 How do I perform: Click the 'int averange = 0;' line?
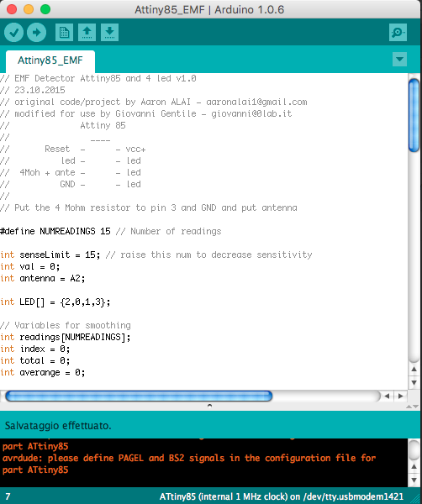[x=43, y=372]
